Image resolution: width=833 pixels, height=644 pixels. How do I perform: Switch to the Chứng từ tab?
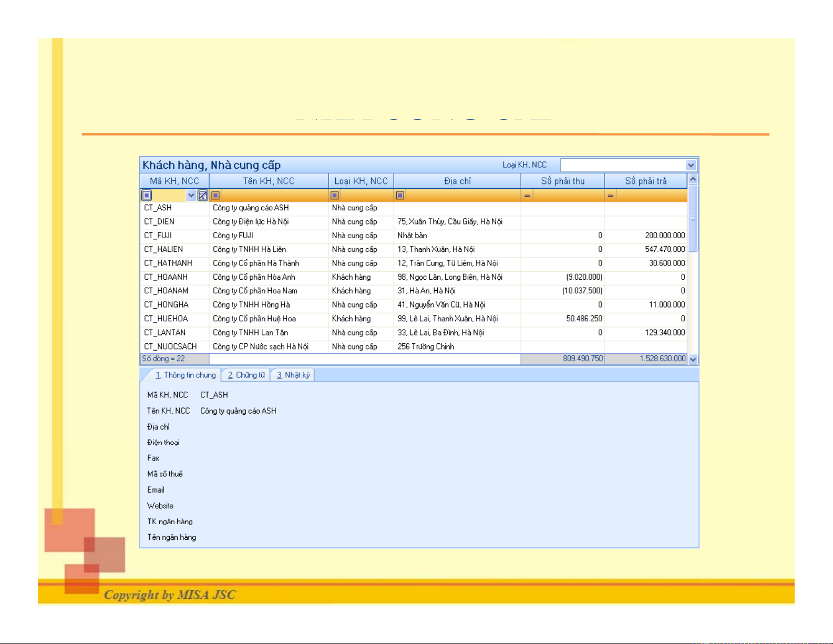246,375
